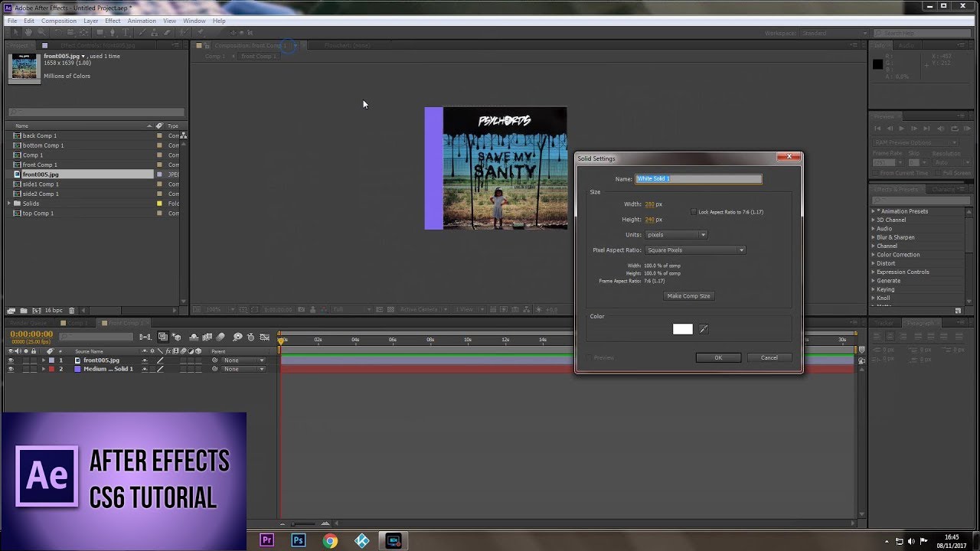The height and width of the screenshot is (551, 980).
Task: Click the 16 bpc color depth label
Action: (54, 311)
